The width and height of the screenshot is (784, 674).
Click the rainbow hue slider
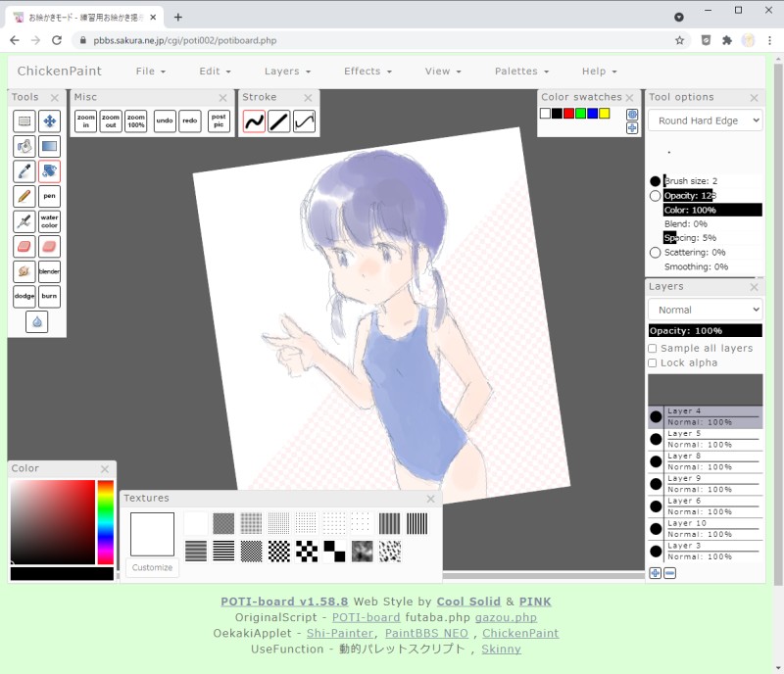coord(106,522)
